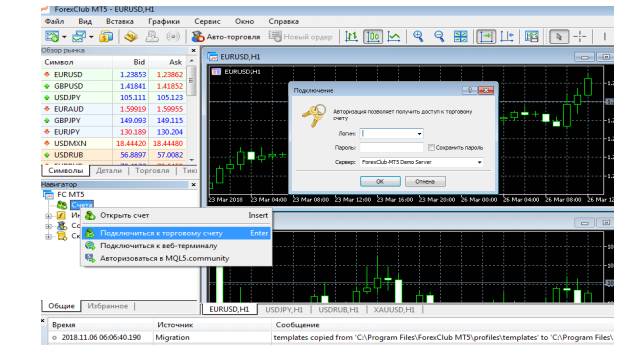Expand the experts tree node

[49, 226]
